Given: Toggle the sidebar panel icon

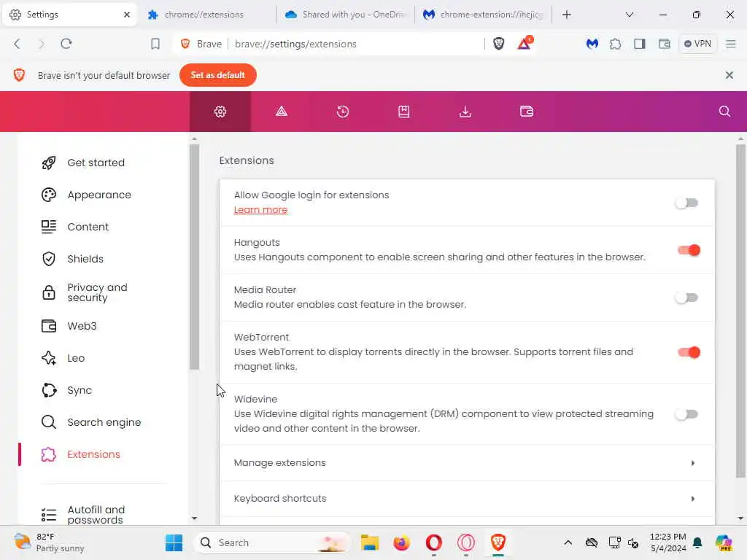Looking at the screenshot, I should click(639, 44).
